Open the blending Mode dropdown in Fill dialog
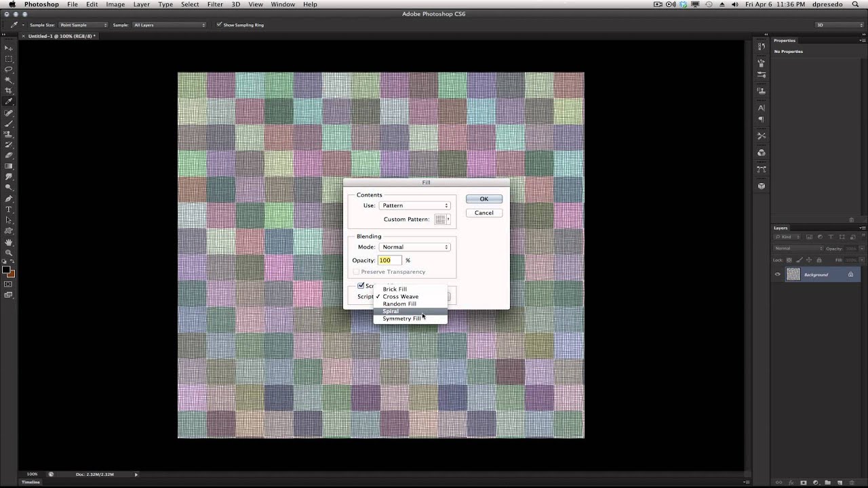This screenshot has width=868, height=488. 414,247
